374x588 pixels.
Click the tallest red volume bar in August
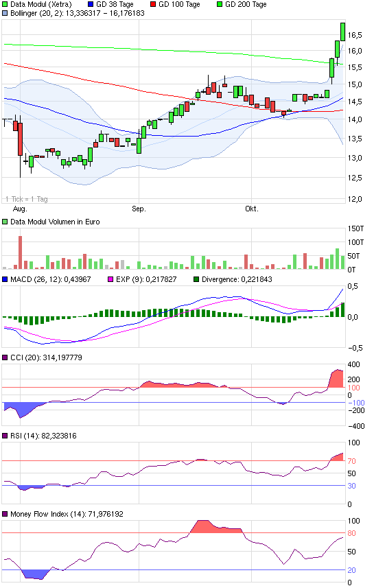tap(21, 252)
